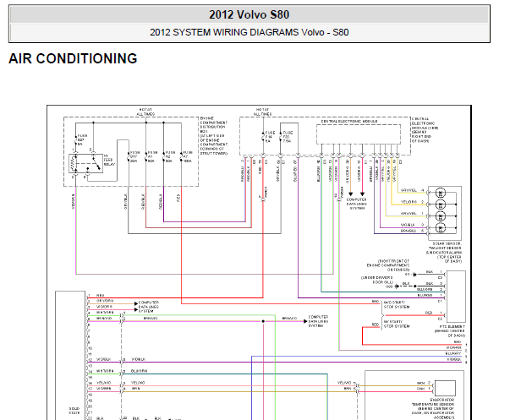This screenshot has width=510, height=420.
Task: Click the BLU/GRN wire label right of connector pin 5
Action: 140,371
